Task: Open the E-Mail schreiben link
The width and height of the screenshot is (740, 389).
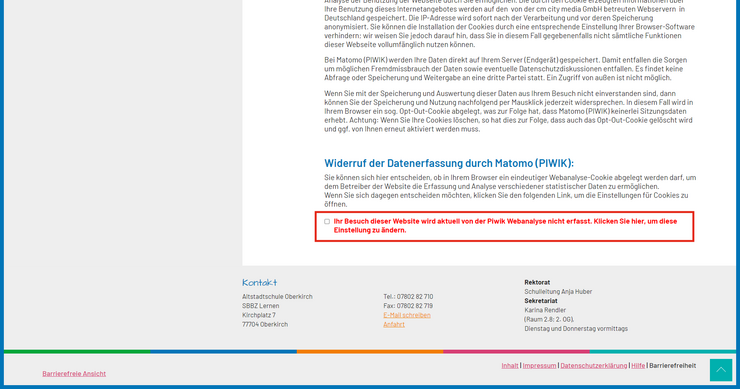Action: point(407,315)
